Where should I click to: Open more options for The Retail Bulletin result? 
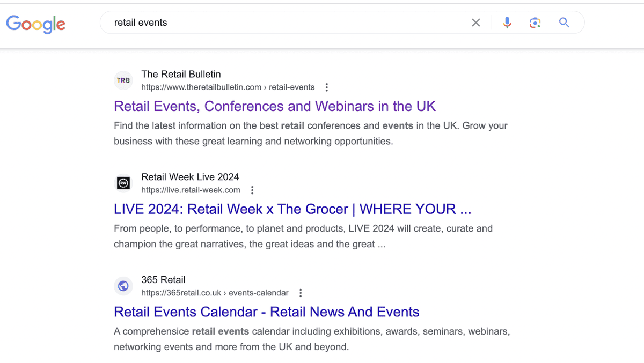[327, 87]
